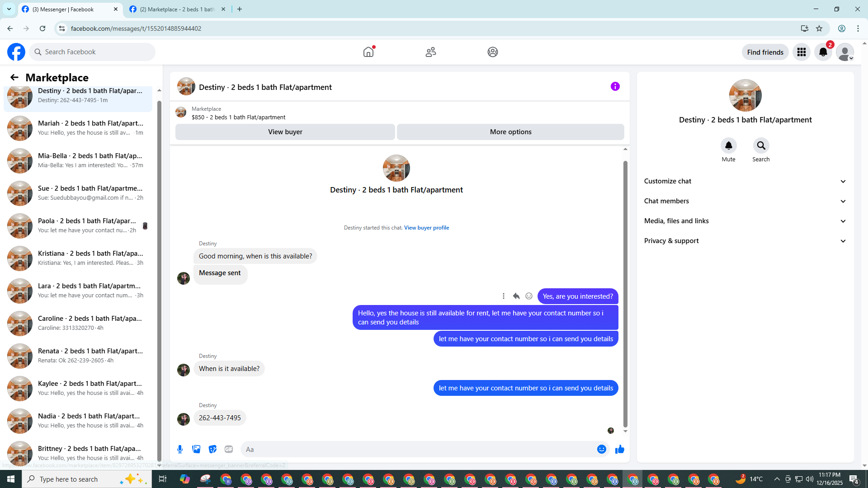Expand the Chat members section
868x488 pixels.
(x=745, y=201)
